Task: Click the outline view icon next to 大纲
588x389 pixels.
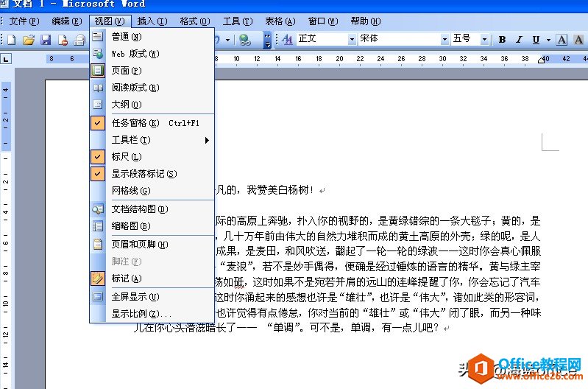Action: (98, 105)
